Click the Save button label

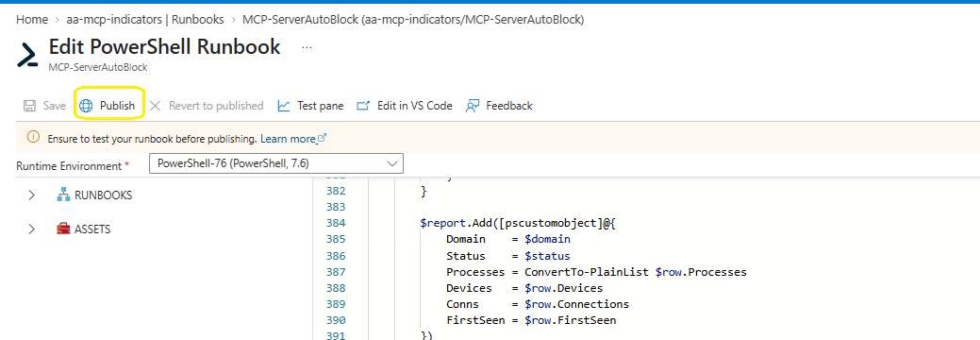pos(55,106)
